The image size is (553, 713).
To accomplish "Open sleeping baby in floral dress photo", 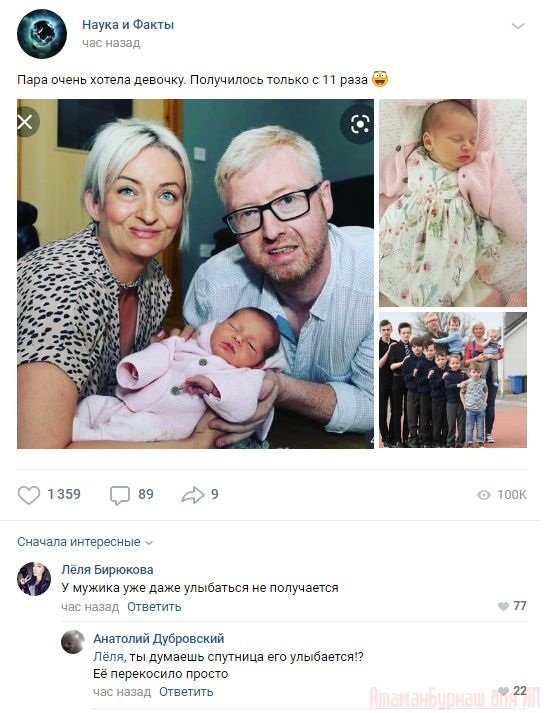I will click(x=453, y=203).
